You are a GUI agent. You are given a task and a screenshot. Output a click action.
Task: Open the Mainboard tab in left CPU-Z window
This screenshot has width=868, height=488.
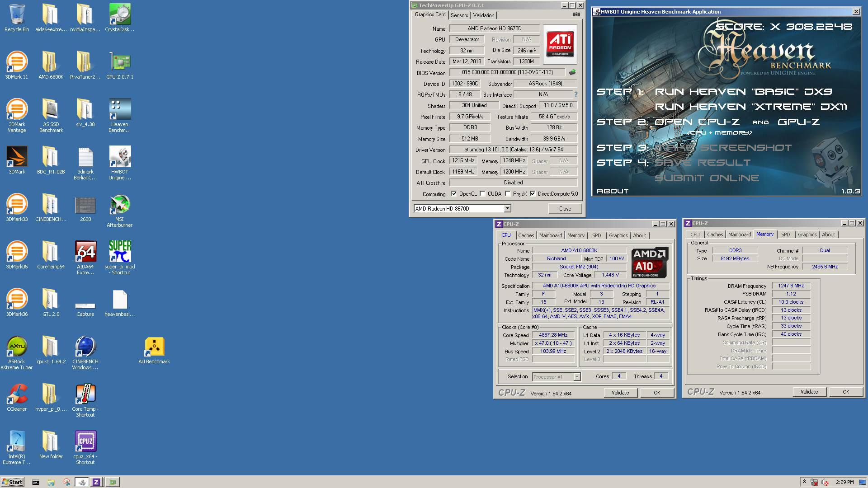tap(551, 235)
